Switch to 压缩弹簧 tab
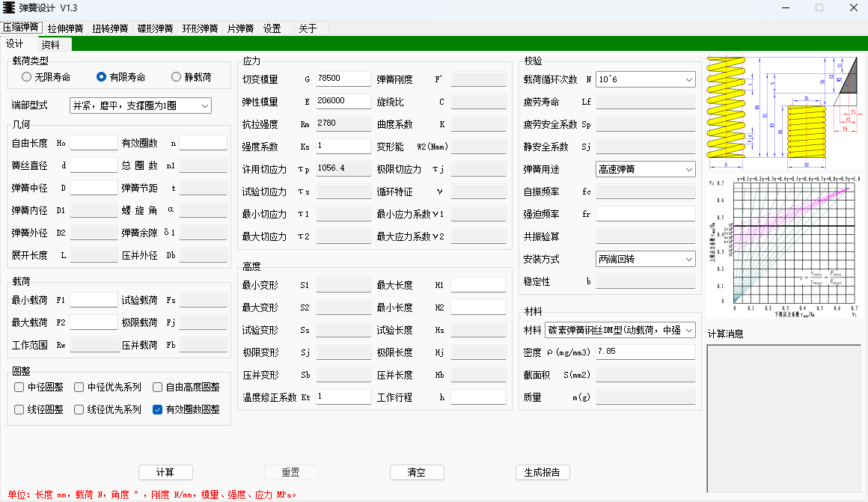 click(x=21, y=27)
